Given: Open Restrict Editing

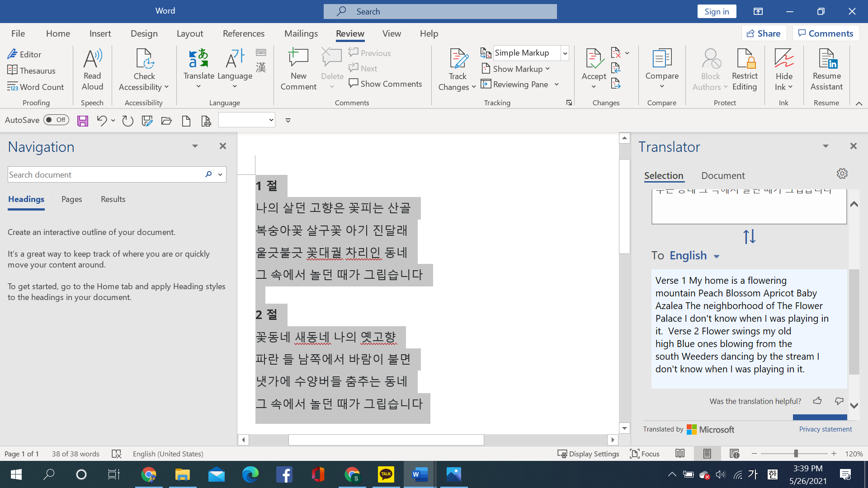Looking at the screenshot, I should point(745,70).
